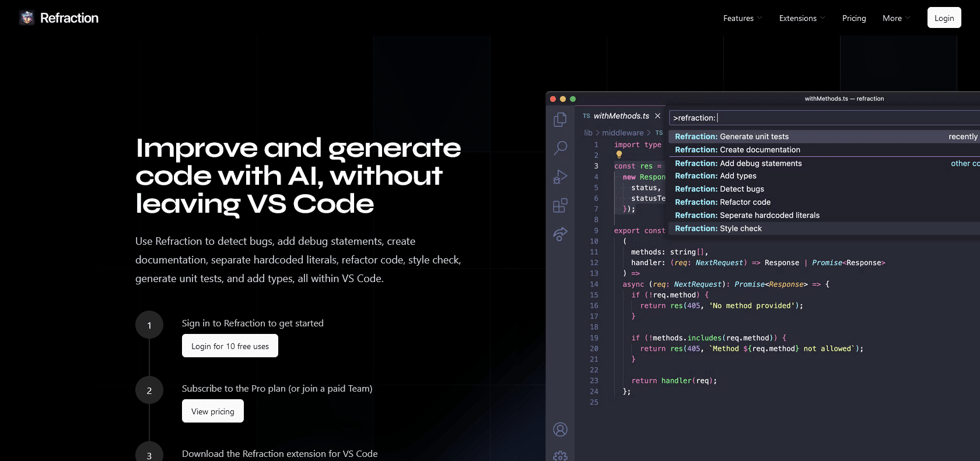The width and height of the screenshot is (980, 461).
Task: Focus the >refraction: command palette input
Action: pyautogui.click(x=824, y=118)
